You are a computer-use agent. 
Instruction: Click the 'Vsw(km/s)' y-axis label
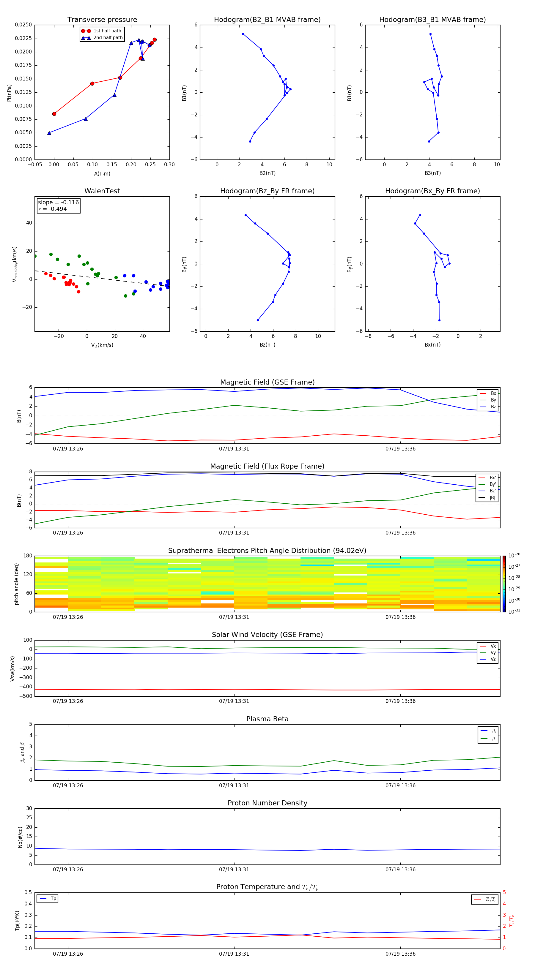pos(12,668)
